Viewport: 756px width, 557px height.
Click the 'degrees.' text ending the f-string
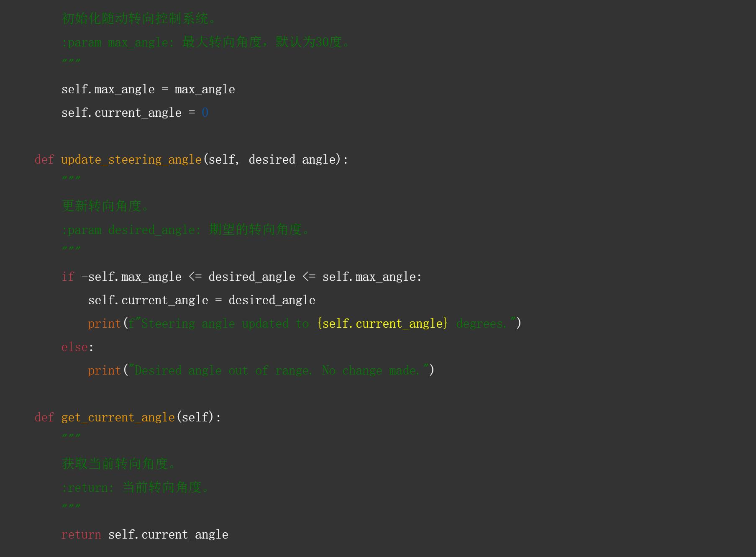pyautogui.click(x=481, y=323)
